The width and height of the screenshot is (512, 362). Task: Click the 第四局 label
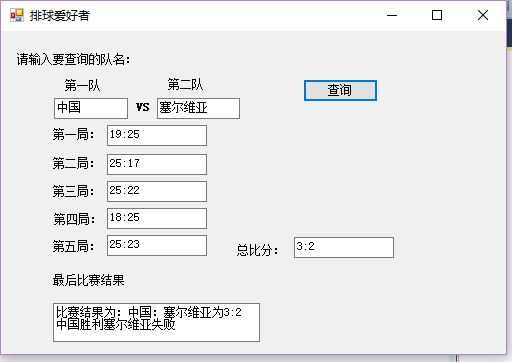[74, 219]
